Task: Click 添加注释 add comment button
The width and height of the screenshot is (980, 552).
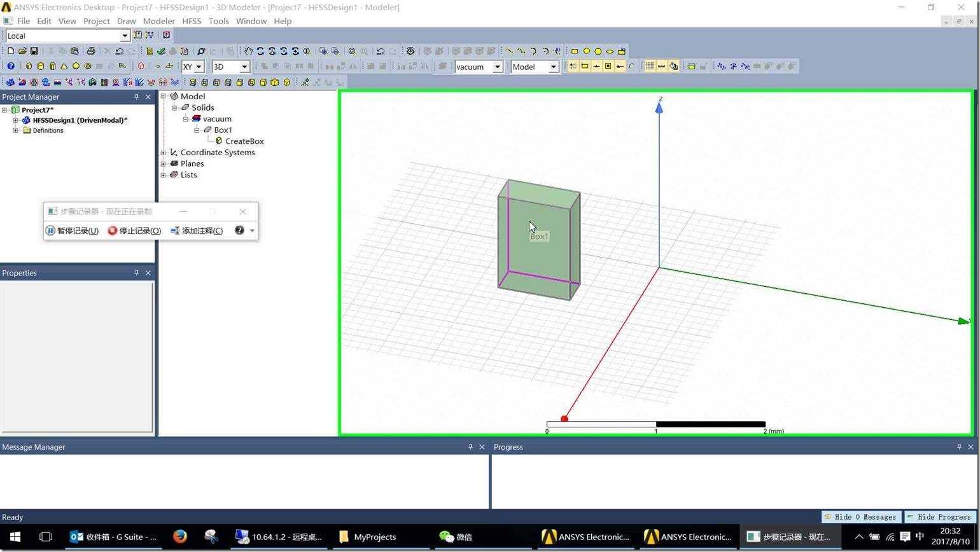Action: click(197, 230)
